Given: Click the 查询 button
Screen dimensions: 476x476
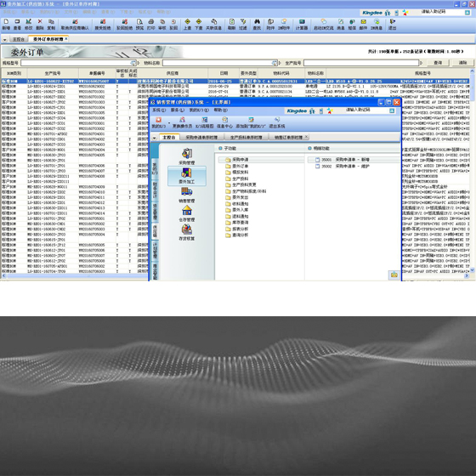Looking at the screenshot, I should [x=438, y=63].
